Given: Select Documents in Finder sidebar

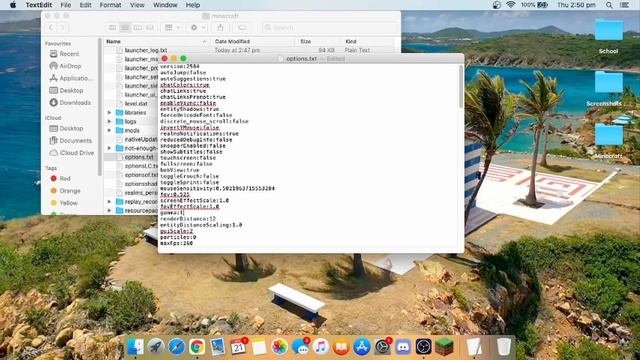Looking at the screenshot, I should pos(70,140).
